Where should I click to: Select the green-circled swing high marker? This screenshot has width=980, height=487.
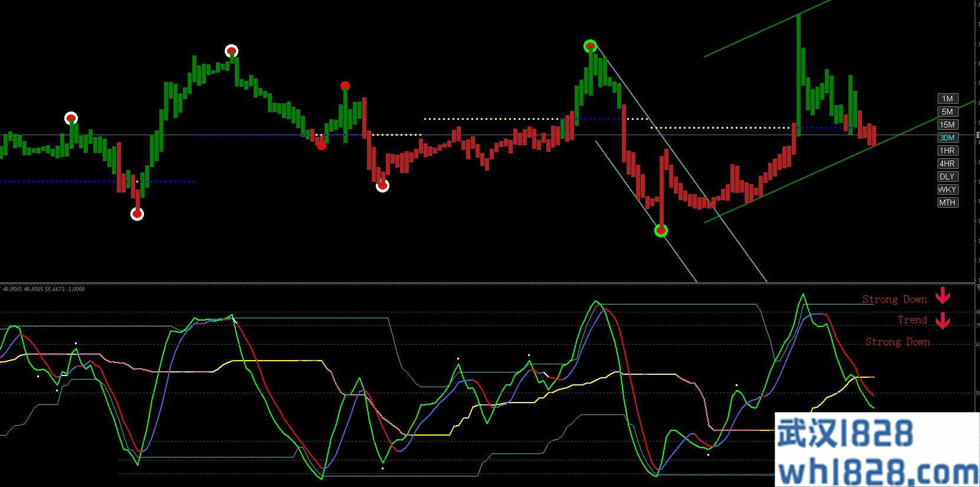point(590,46)
